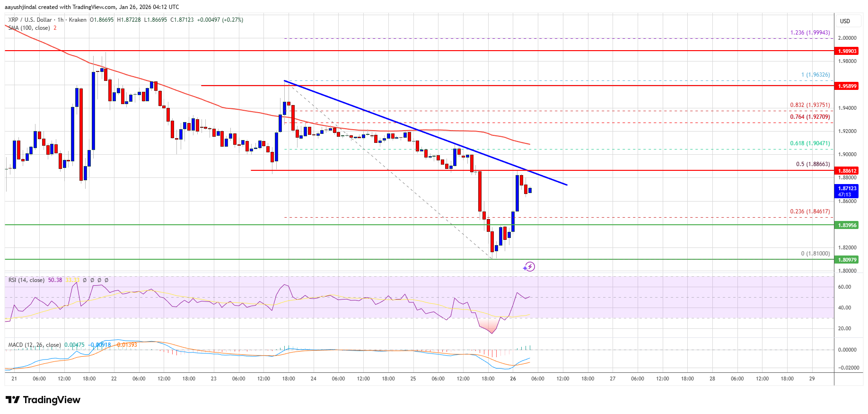The height and width of the screenshot is (414, 868).
Task: Click the TradingView logo
Action: pyautogui.click(x=43, y=400)
